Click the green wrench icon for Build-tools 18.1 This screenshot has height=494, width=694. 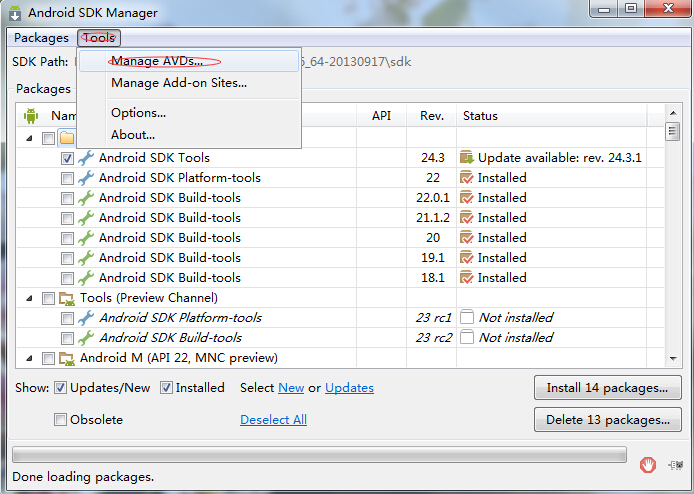(86, 278)
